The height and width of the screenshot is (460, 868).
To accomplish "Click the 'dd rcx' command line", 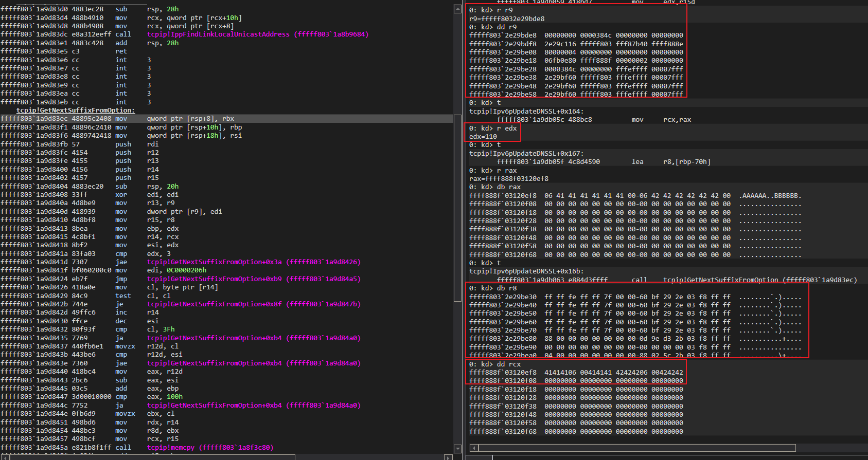I will (494, 364).
